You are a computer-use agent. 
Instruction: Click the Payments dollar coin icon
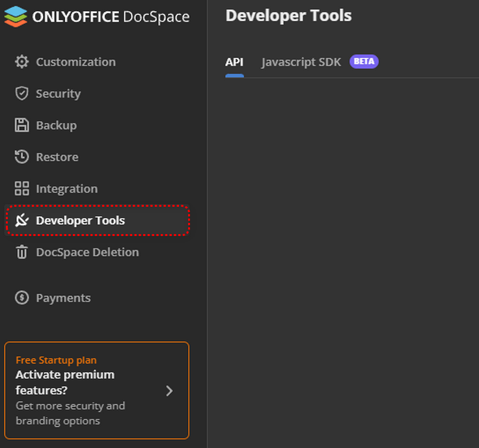coord(22,298)
